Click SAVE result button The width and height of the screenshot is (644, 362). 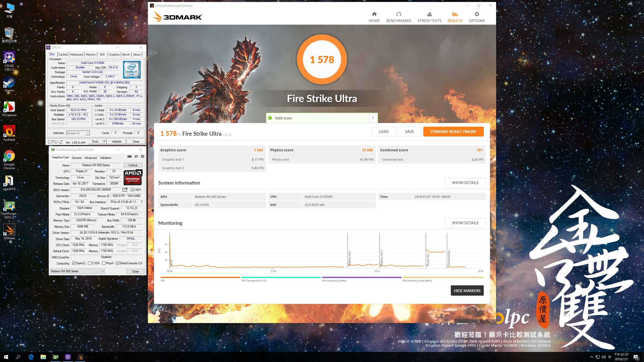[410, 131]
